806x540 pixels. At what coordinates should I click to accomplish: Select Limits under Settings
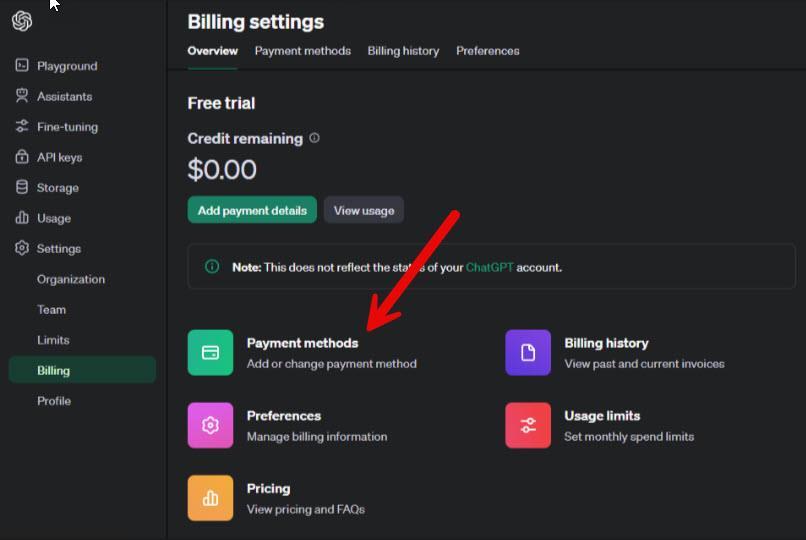coord(53,340)
